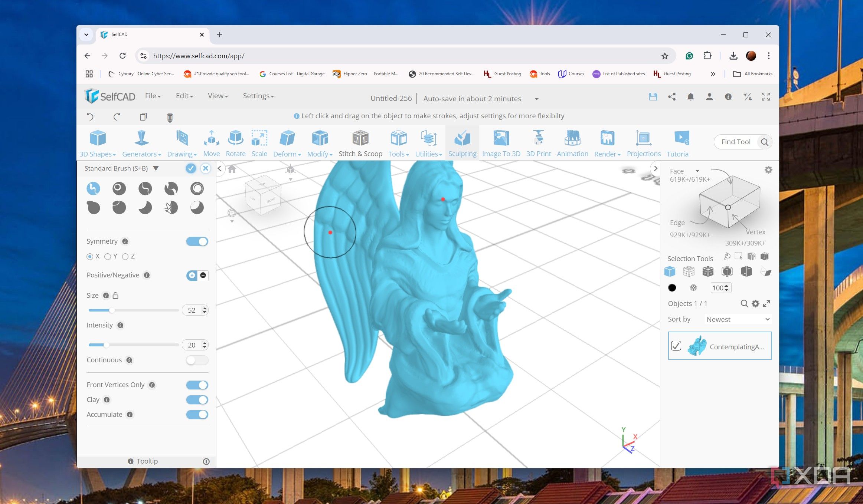Click the save disk icon

pyautogui.click(x=653, y=97)
